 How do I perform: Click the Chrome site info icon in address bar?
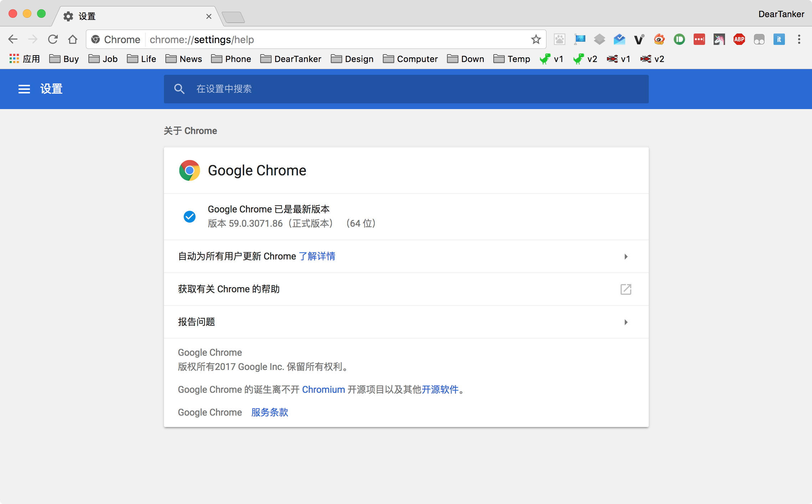tap(96, 39)
